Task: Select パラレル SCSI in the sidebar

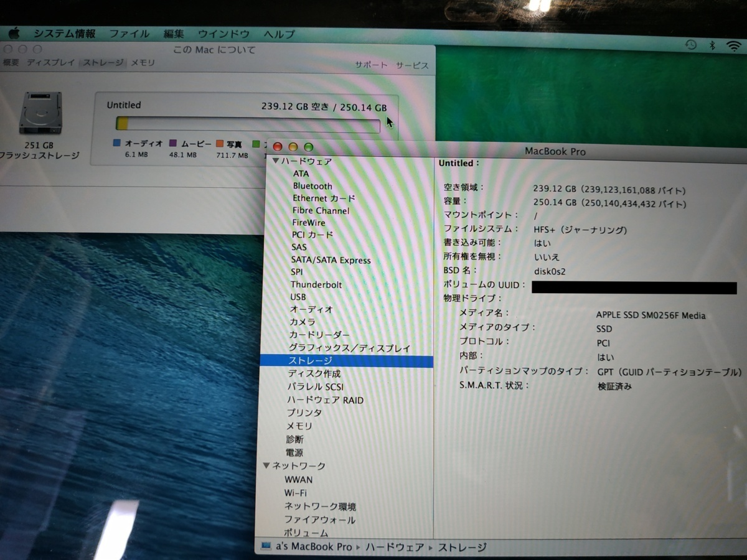Action: [315, 386]
